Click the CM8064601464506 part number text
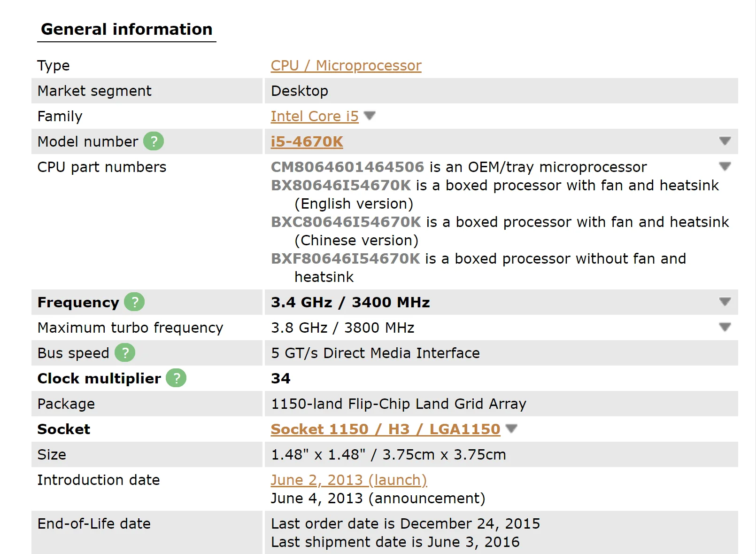The width and height of the screenshot is (756, 554). 347,167
